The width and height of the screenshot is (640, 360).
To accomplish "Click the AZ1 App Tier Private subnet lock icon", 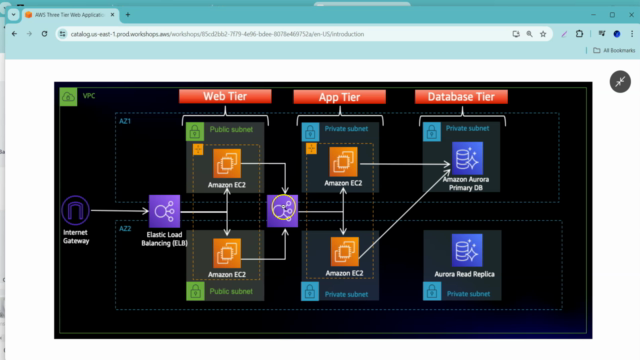I will click(x=310, y=132).
